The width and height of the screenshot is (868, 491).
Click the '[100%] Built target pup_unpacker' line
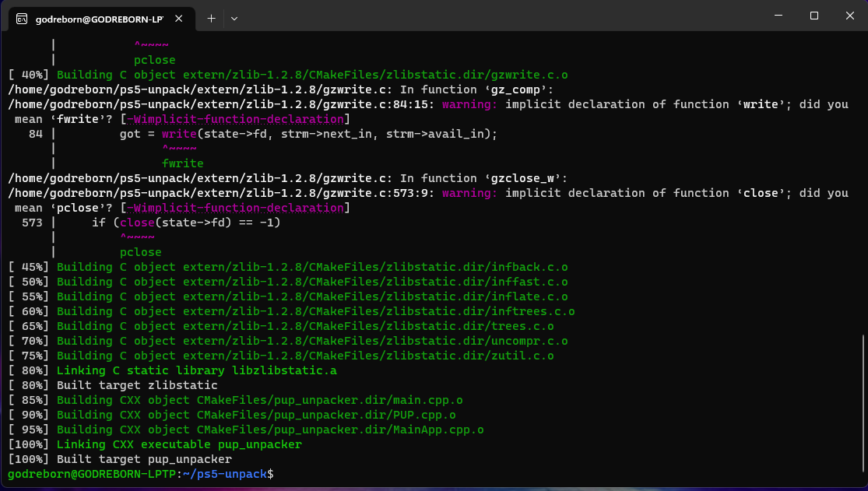click(x=120, y=459)
